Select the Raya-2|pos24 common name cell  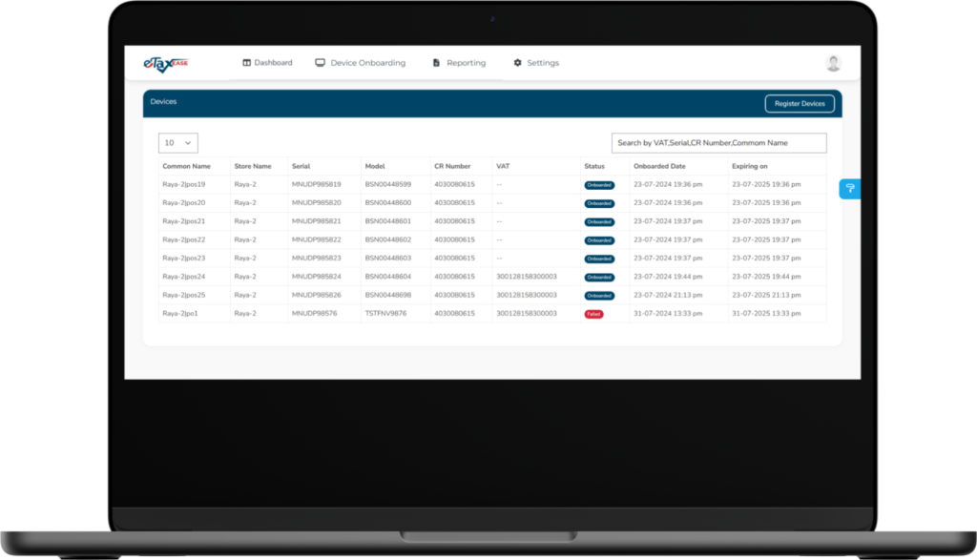(x=184, y=277)
